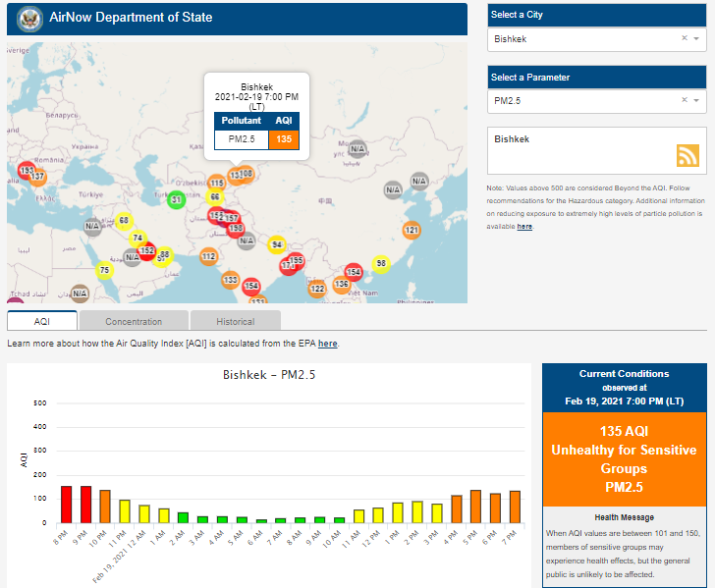Follow the EPA 'here' link about AQI calculation
This screenshot has height=588, width=715.
click(327, 344)
